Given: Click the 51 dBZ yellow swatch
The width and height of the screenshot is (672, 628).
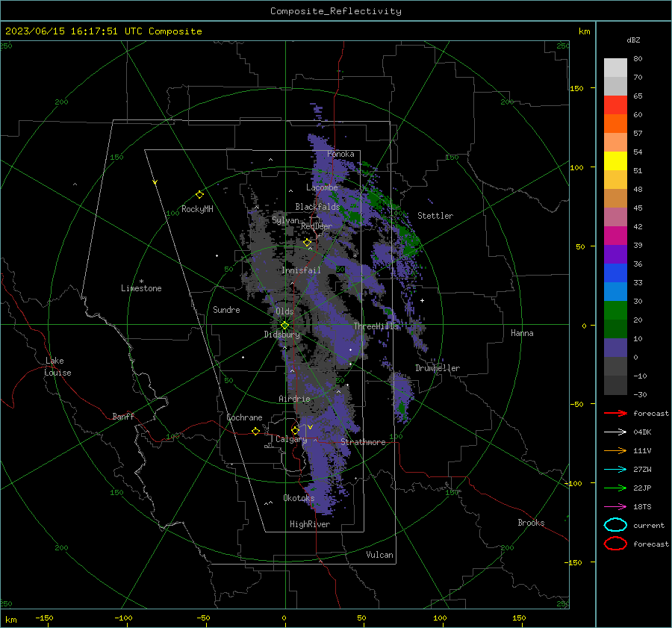Looking at the screenshot, I should pos(615,161).
